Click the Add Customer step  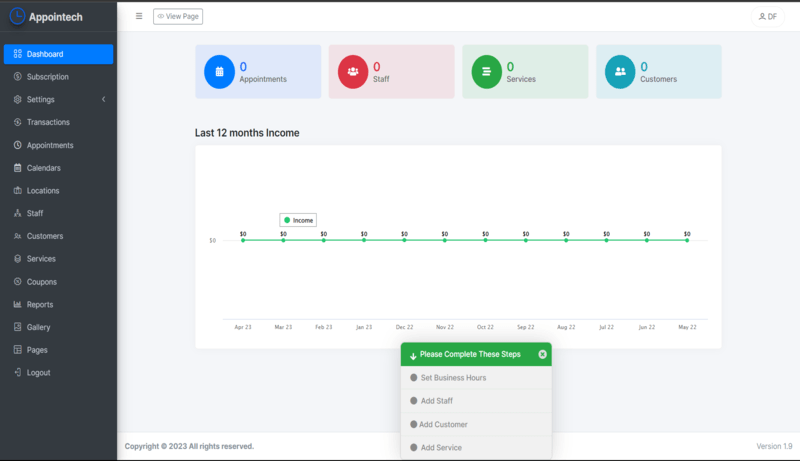(x=476, y=424)
